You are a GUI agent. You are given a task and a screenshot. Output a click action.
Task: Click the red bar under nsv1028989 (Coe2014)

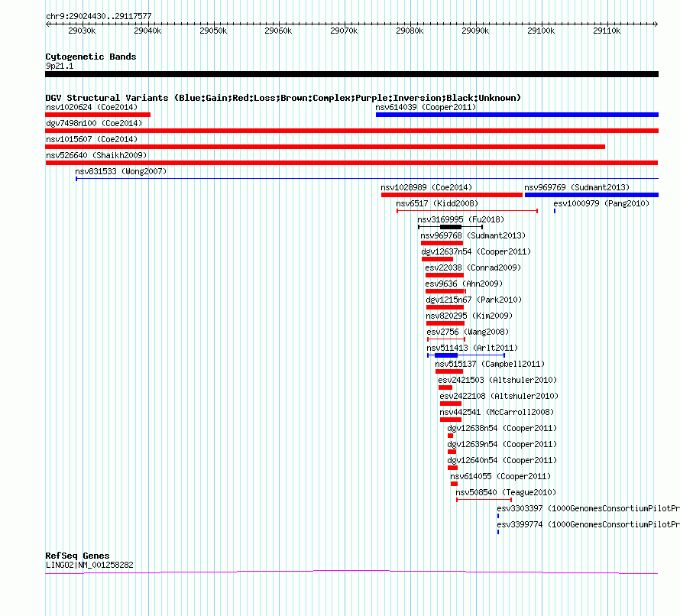(x=452, y=195)
